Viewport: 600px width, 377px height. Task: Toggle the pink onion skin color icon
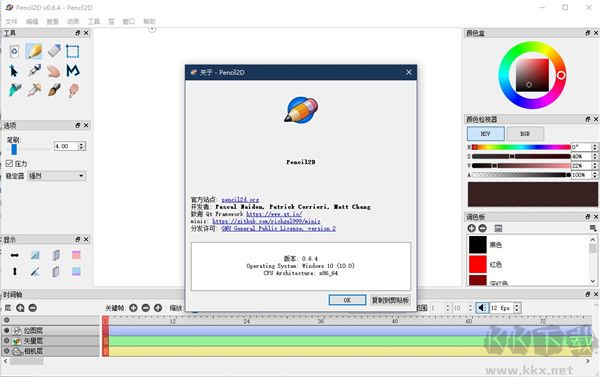pos(76,255)
